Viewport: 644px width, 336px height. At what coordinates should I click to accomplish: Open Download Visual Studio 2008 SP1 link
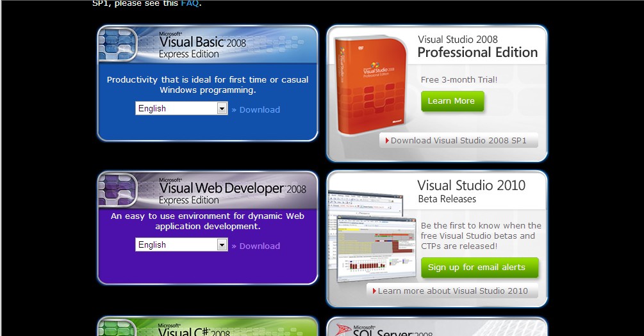(x=458, y=140)
